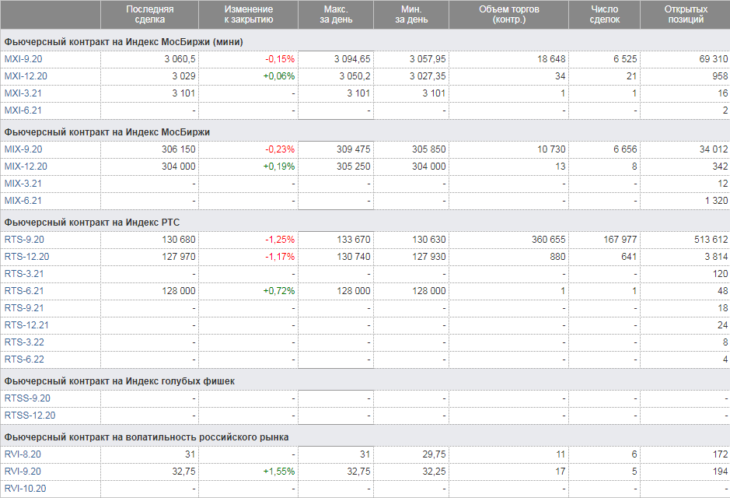Open the RTSS-9.20 contract link
This screenshot has height=498, width=730.
[27, 398]
